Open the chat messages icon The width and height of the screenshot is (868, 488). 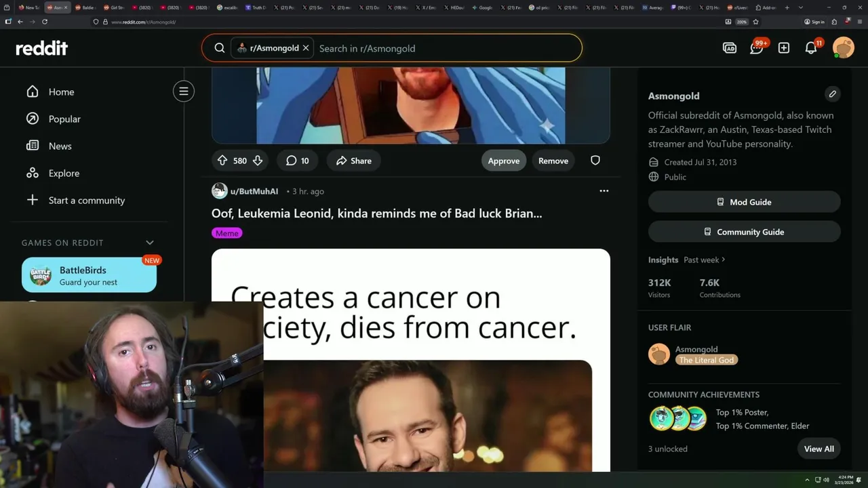pos(757,48)
